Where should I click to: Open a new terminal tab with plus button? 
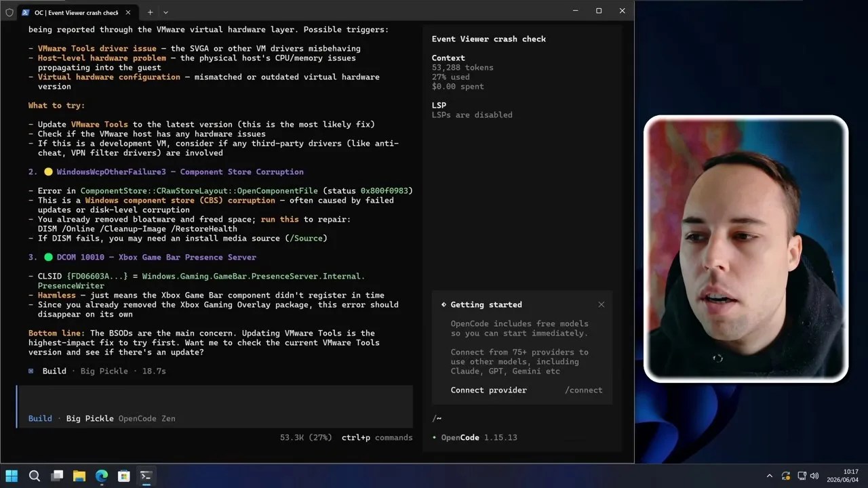150,12
